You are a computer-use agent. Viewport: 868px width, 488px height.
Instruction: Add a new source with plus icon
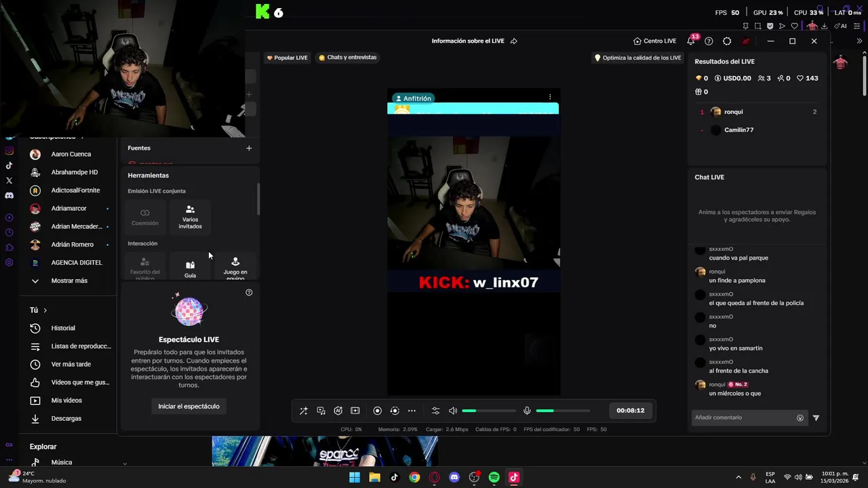(x=249, y=148)
